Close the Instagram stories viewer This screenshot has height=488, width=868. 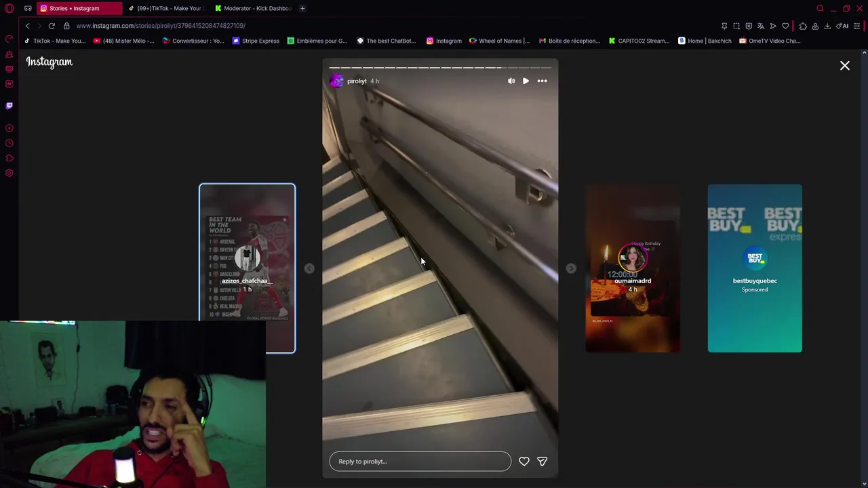point(845,66)
